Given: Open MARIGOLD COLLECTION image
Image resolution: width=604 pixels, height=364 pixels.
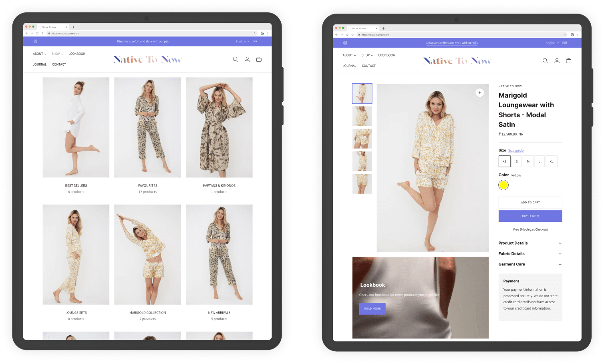Looking at the screenshot, I should tap(147, 255).
